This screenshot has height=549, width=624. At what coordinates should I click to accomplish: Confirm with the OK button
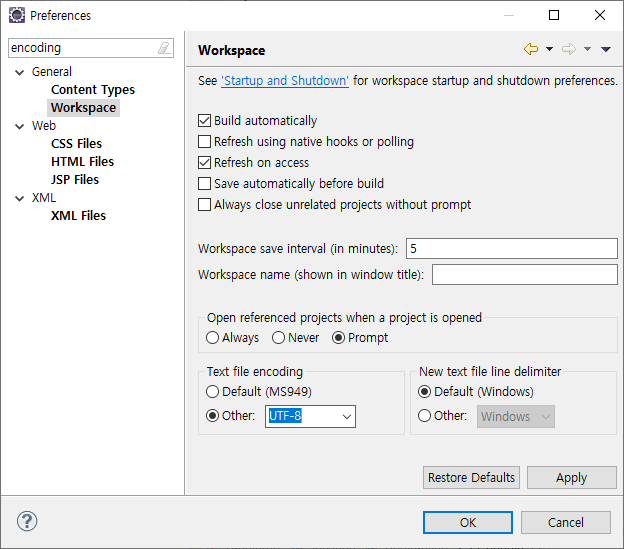(x=468, y=522)
